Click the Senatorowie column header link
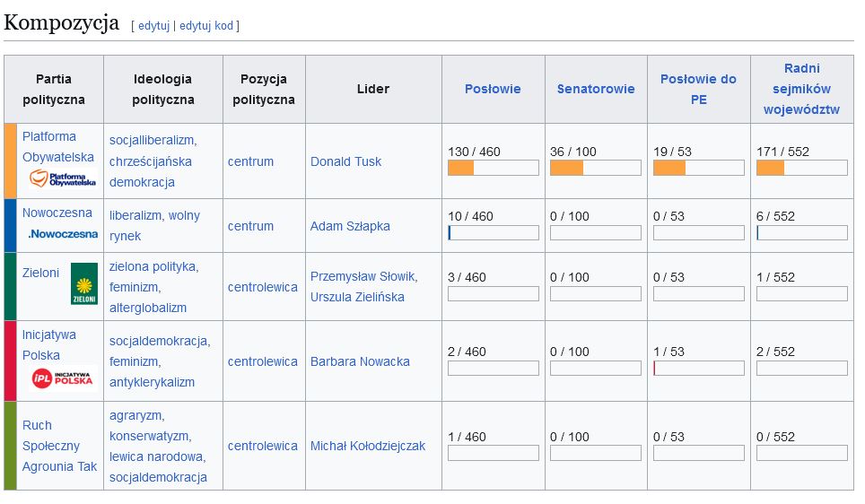The image size is (865, 504). coord(596,89)
